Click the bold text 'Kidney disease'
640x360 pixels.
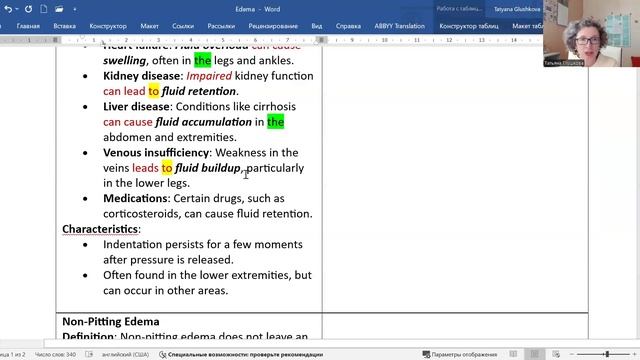[x=141, y=76]
